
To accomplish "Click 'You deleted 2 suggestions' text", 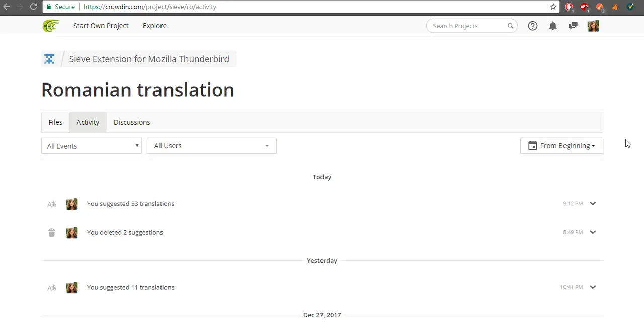I will tap(125, 232).
